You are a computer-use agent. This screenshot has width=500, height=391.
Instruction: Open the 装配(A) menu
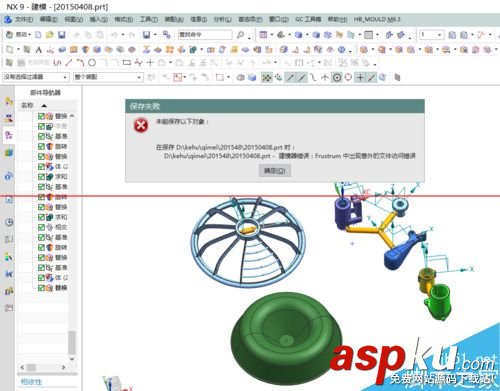[x=174, y=19]
